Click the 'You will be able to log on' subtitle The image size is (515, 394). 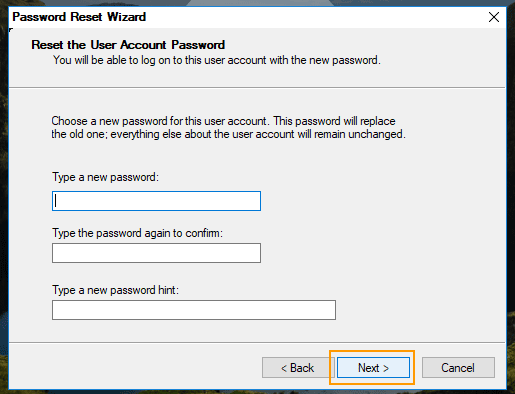click(x=217, y=60)
